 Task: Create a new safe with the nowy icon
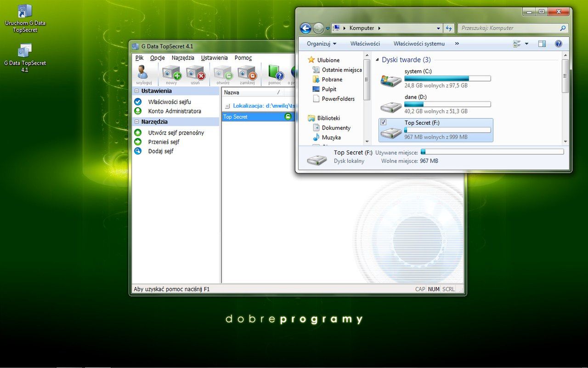171,72
